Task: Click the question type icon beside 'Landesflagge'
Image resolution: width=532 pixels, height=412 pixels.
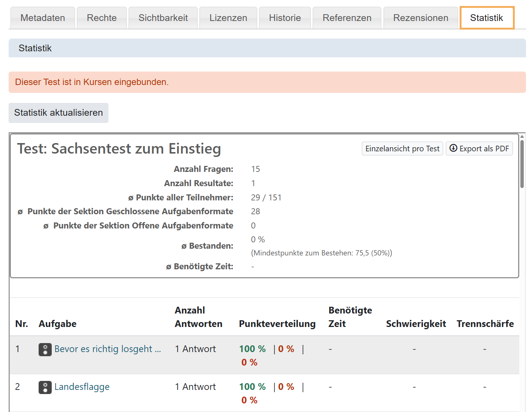Action: click(45, 387)
